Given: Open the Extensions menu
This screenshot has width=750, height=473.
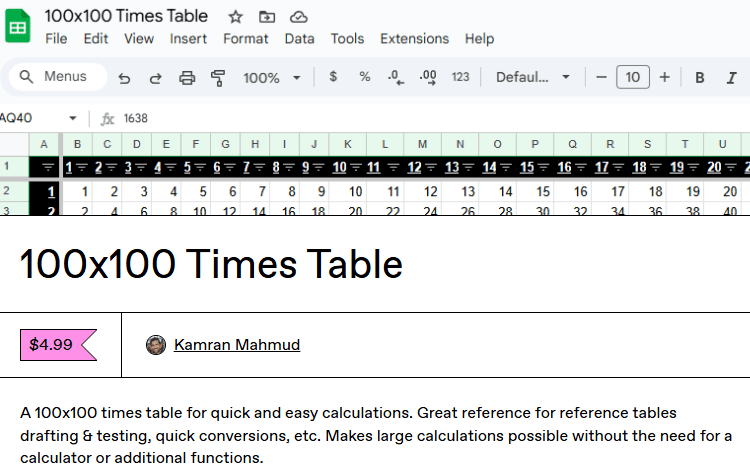Looking at the screenshot, I should [x=414, y=39].
